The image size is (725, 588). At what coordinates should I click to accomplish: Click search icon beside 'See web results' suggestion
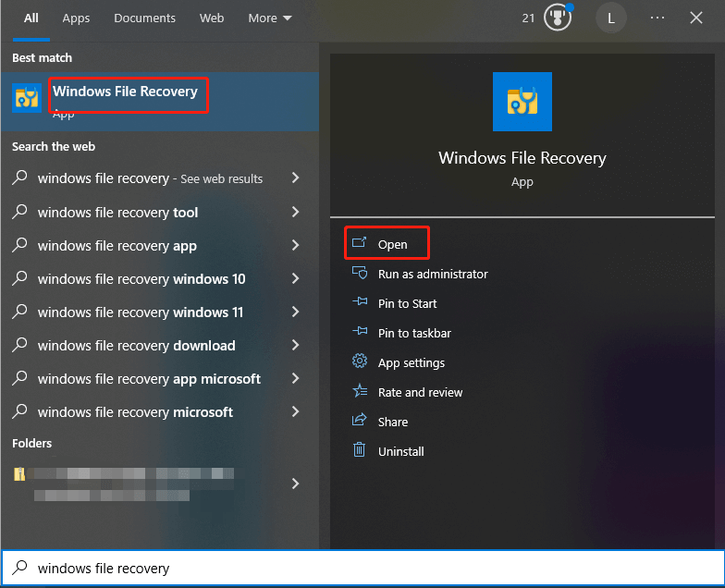19,178
